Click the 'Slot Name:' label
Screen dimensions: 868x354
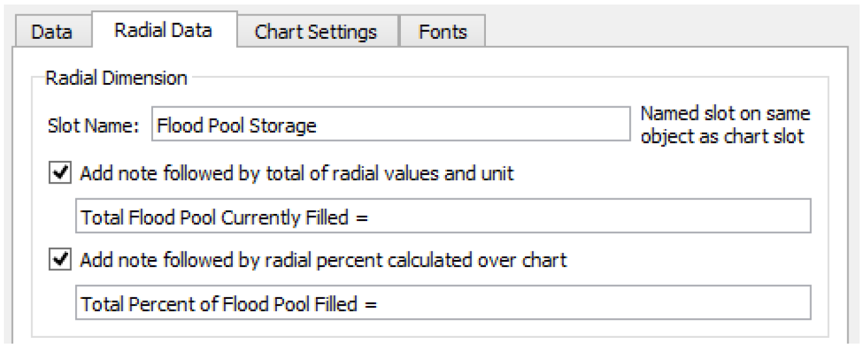tap(93, 125)
